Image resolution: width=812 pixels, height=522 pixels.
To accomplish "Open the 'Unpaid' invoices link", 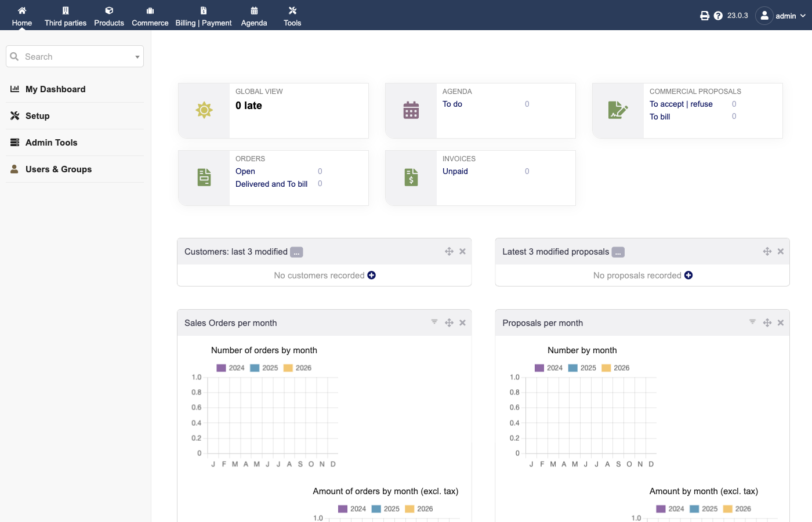I will click(455, 171).
